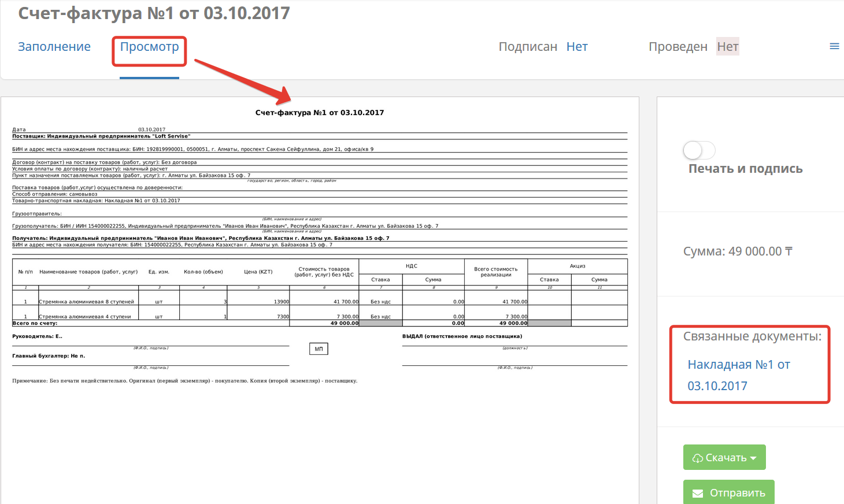Expand the Скачать dropdown caret
The image size is (844, 504).
[x=753, y=458]
